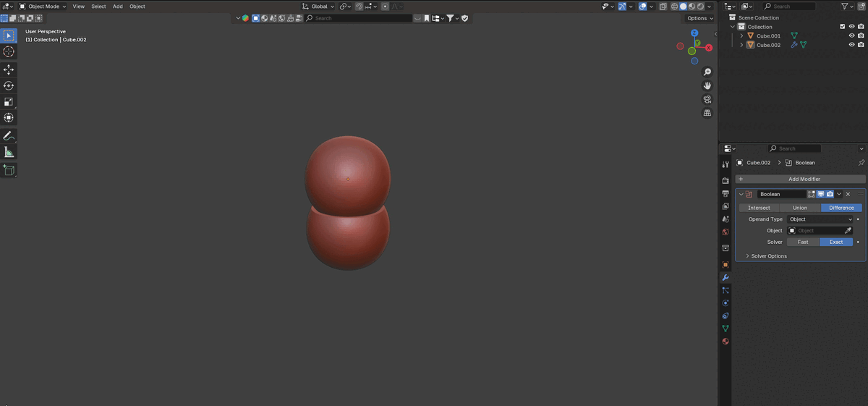Uncheck the Collection exclude checkbox
Image resolution: width=868 pixels, height=406 pixels.
tap(842, 27)
